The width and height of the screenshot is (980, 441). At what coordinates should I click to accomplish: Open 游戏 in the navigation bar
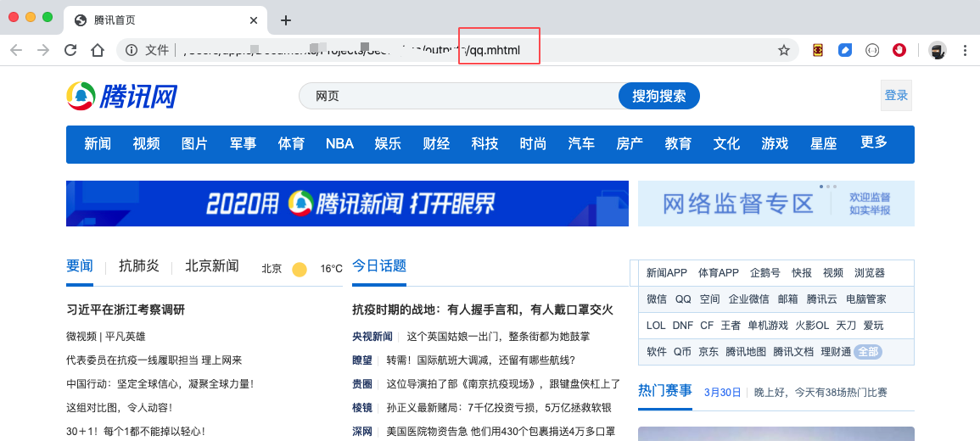[775, 143]
